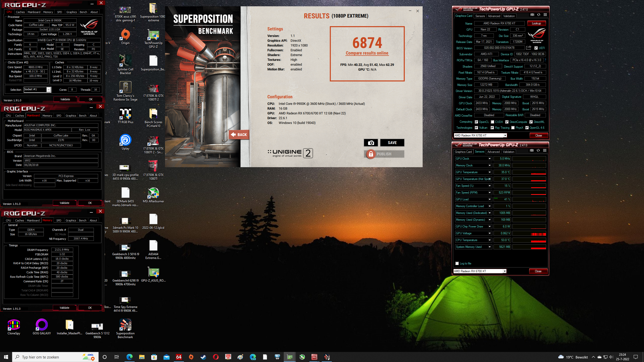Click GPU Load sensor graph
This screenshot has width=644, height=362.
(x=529, y=199)
